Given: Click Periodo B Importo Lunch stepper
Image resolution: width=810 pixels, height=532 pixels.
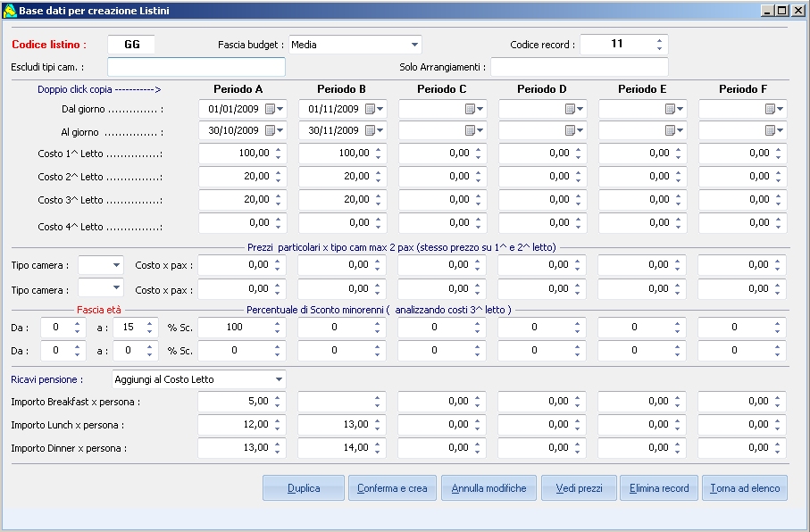Looking at the screenshot, I should 377,425.
